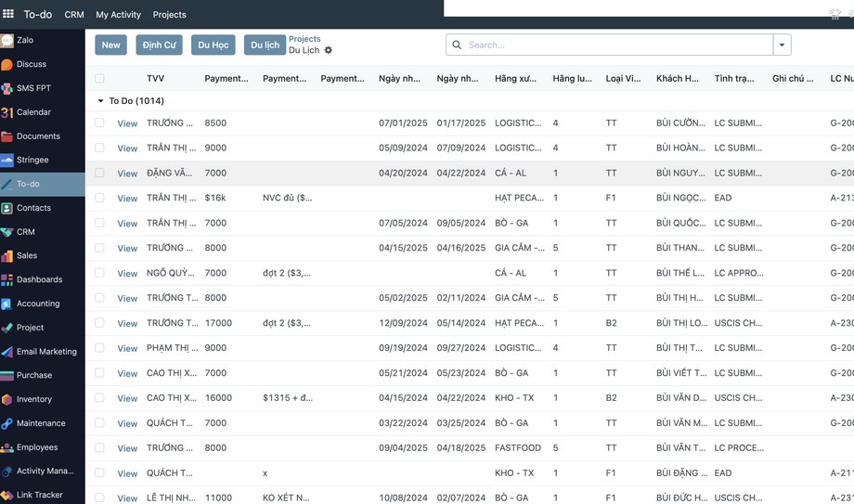Open the Inventory app icon

[6, 399]
